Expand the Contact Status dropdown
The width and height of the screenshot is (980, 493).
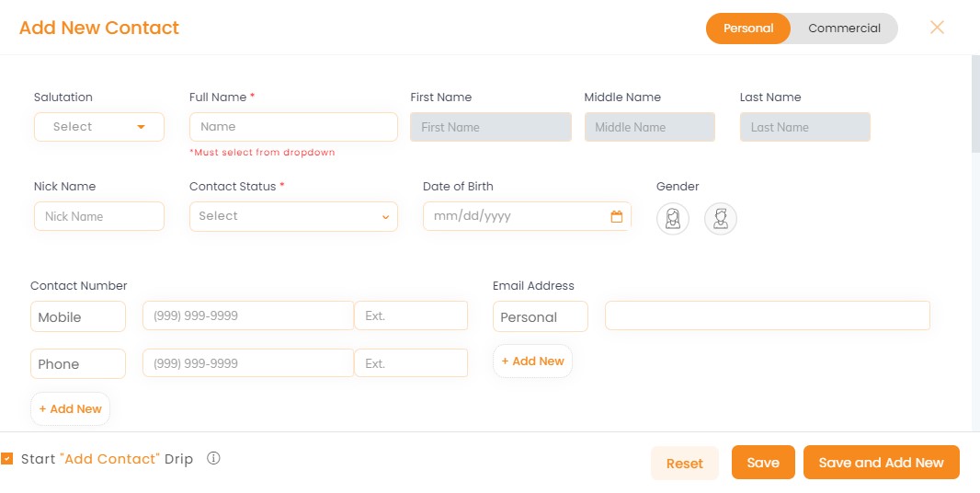point(294,216)
